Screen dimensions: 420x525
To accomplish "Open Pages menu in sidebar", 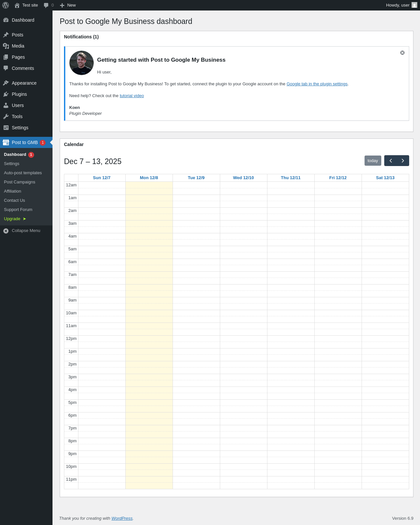I will click(x=26, y=57).
